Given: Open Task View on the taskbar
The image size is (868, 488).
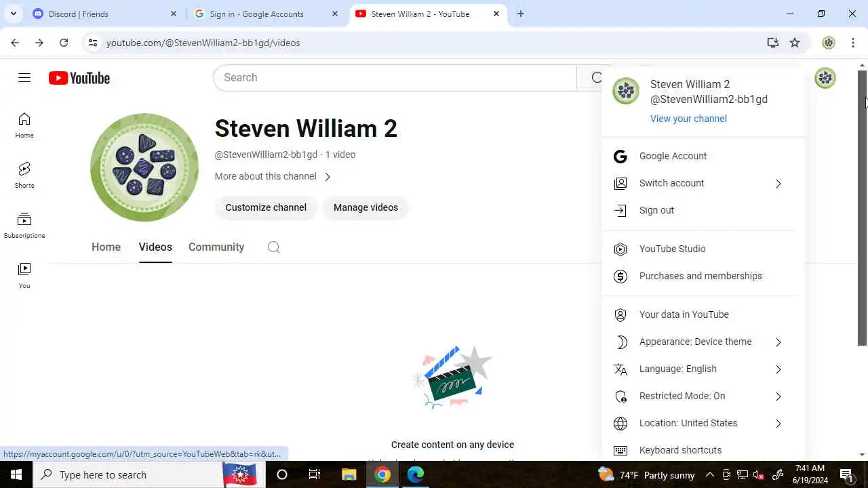Looking at the screenshot, I should 315,474.
